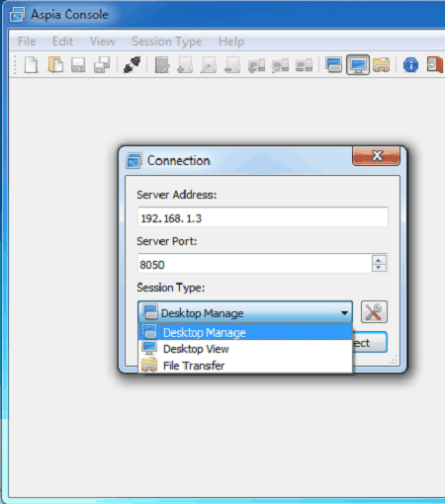Click the Aspia Console title bar icon
This screenshot has height=504, width=445.
17,15
